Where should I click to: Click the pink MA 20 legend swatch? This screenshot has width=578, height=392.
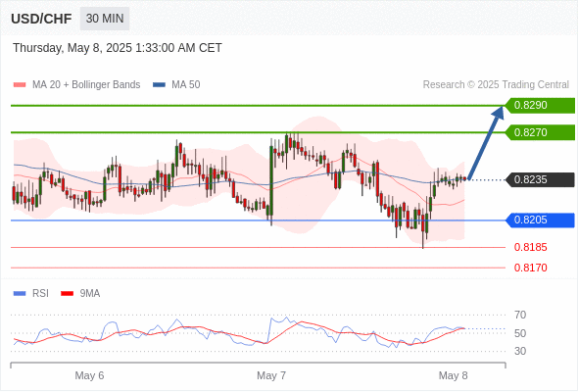(20, 85)
